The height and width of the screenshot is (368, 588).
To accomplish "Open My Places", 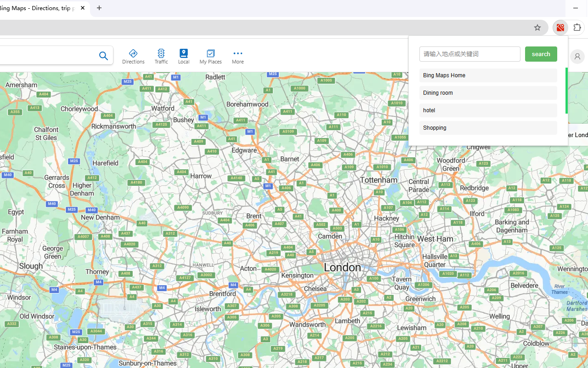I will 210,56.
